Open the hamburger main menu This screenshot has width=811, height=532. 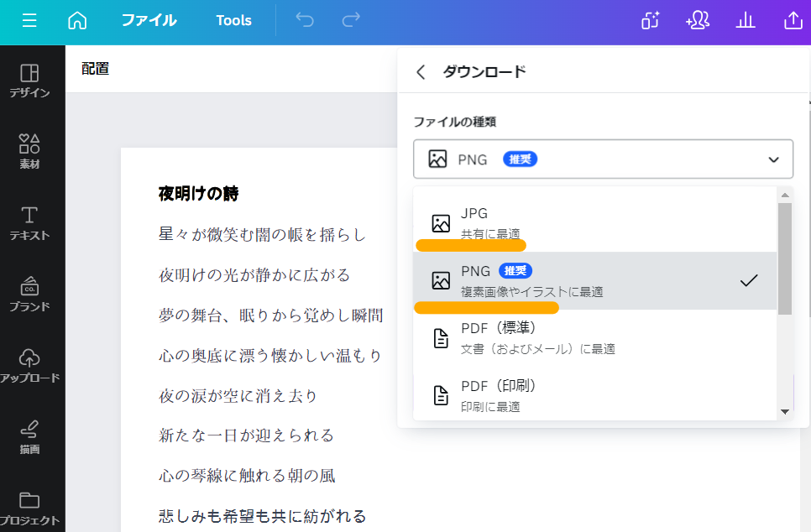click(x=29, y=20)
